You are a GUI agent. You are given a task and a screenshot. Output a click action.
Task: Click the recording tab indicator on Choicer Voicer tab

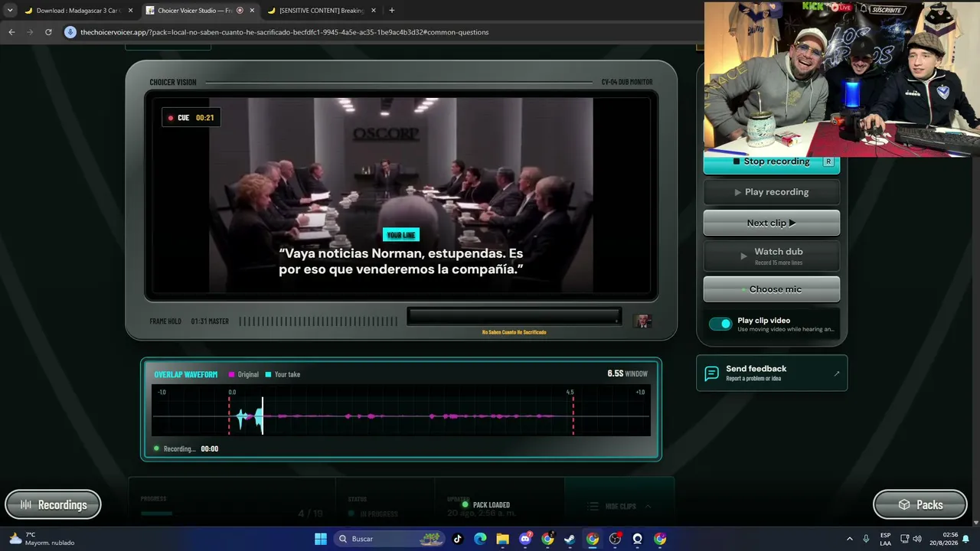[x=240, y=11]
